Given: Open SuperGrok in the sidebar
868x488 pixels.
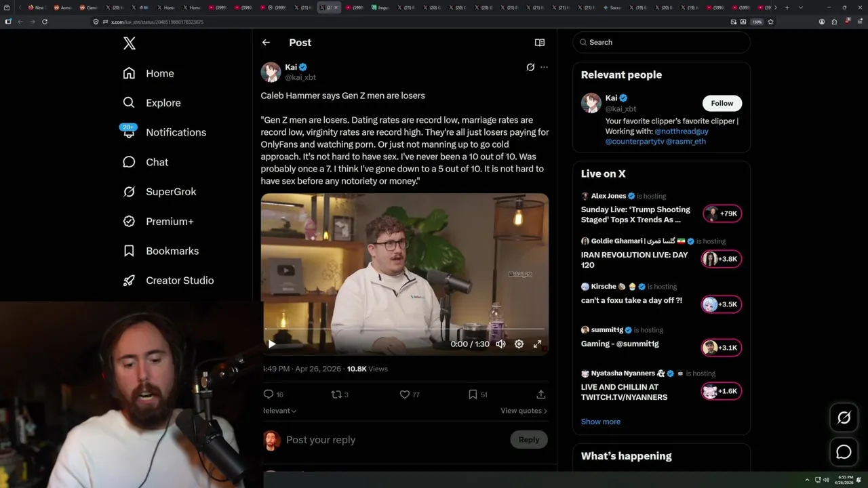Looking at the screenshot, I should 159,192.
